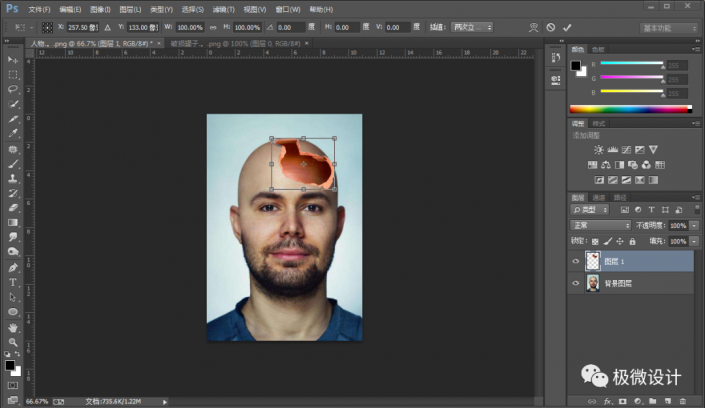Select the Lasso tool

click(x=13, y=89)
